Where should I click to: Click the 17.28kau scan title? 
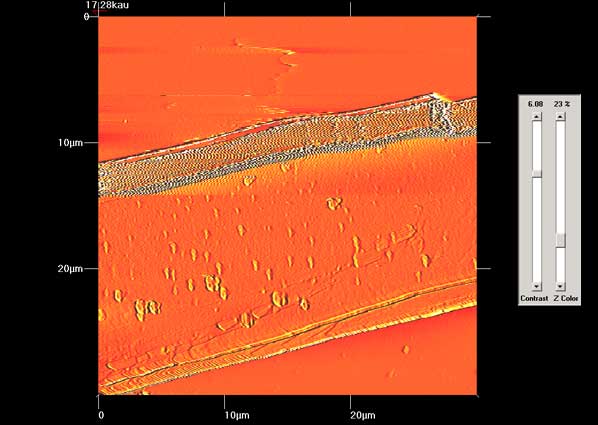pyautogui.click(x=108, y=5)
